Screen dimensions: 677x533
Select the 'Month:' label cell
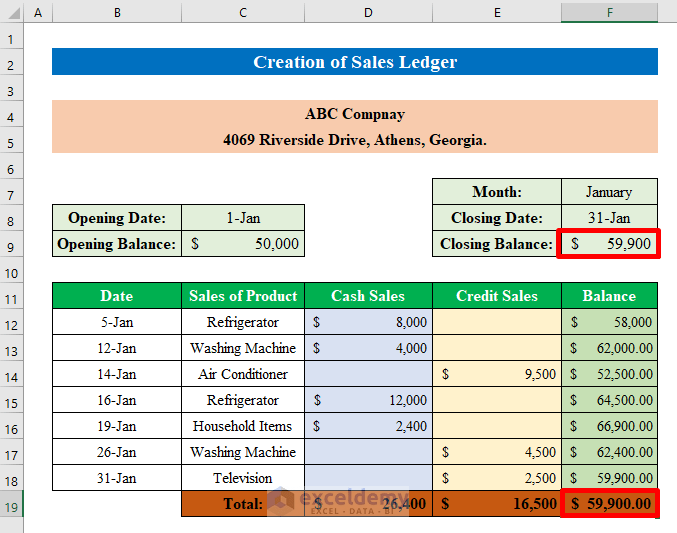tap(497, 192)
